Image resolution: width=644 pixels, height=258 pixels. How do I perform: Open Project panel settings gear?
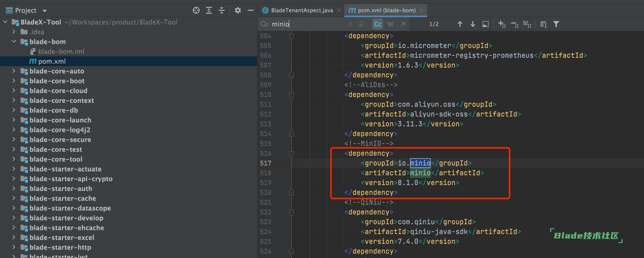point(238,10)
